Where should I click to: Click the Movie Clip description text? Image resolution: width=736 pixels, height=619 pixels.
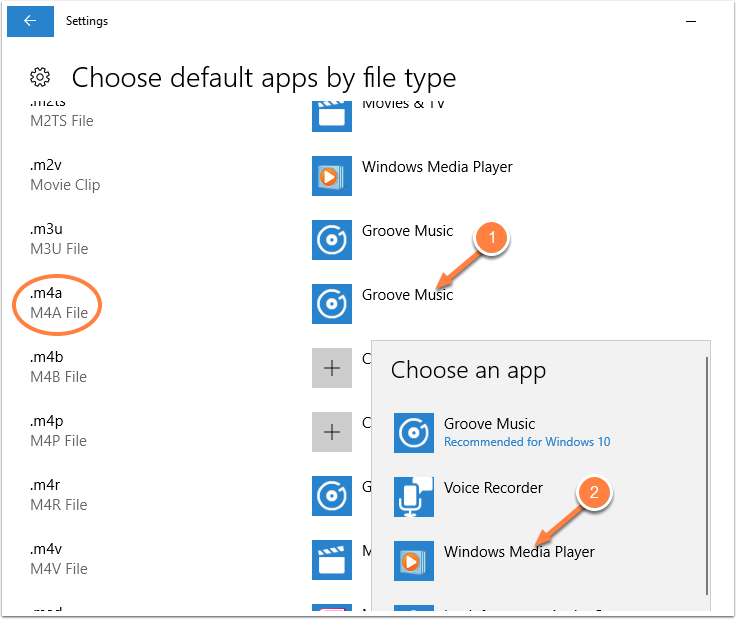pyautogui.click(x=65, y=185)
